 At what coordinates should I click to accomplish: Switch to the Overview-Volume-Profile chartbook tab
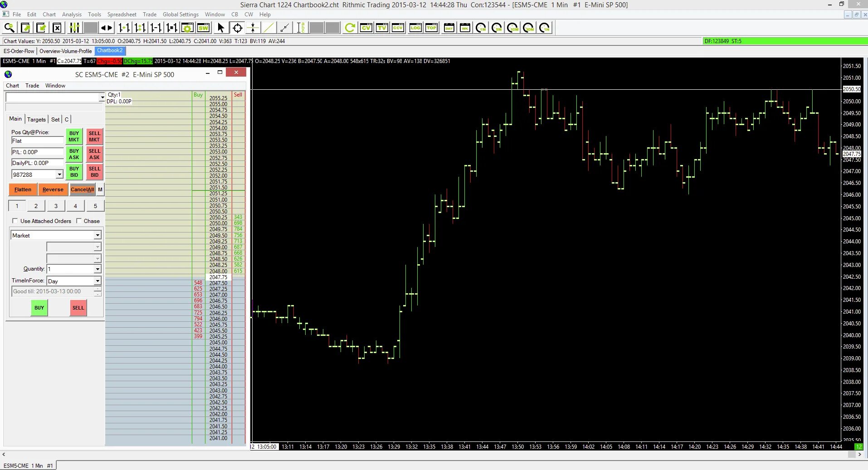tap(66, 51)
